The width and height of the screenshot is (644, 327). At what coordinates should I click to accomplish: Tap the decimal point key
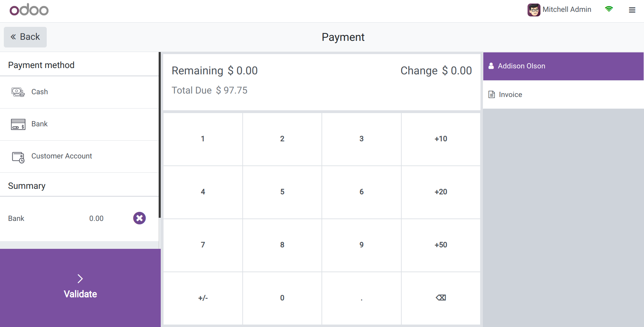[362, 298]
